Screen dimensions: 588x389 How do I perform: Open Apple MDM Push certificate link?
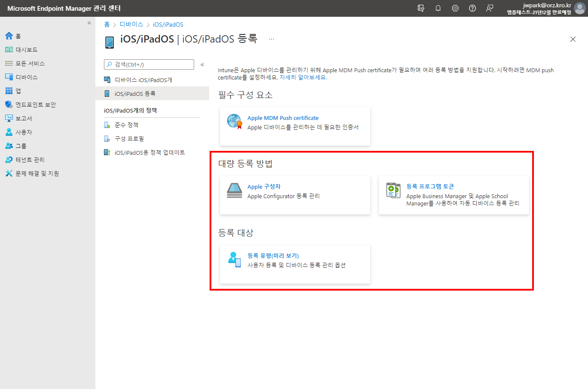coord(283,118)
